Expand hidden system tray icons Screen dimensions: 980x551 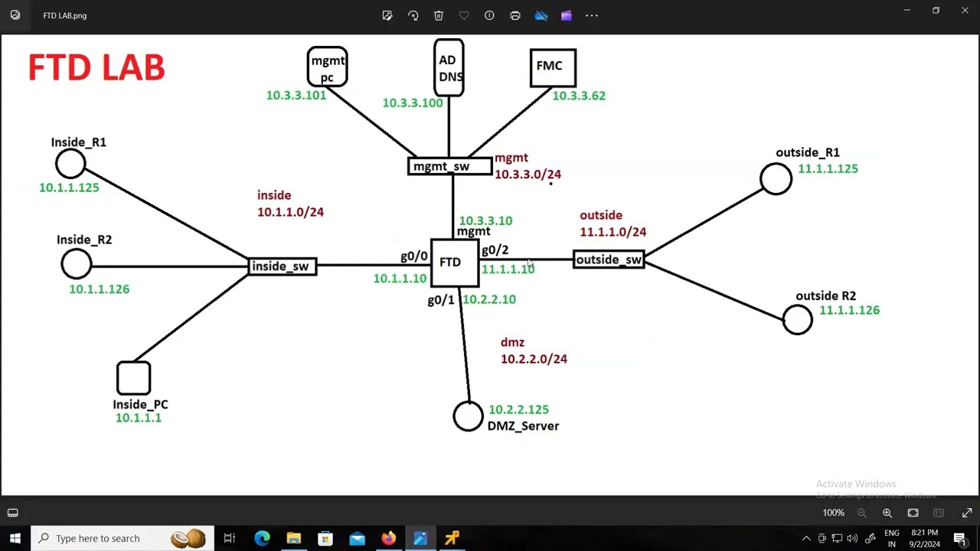(x=806, y=538)
